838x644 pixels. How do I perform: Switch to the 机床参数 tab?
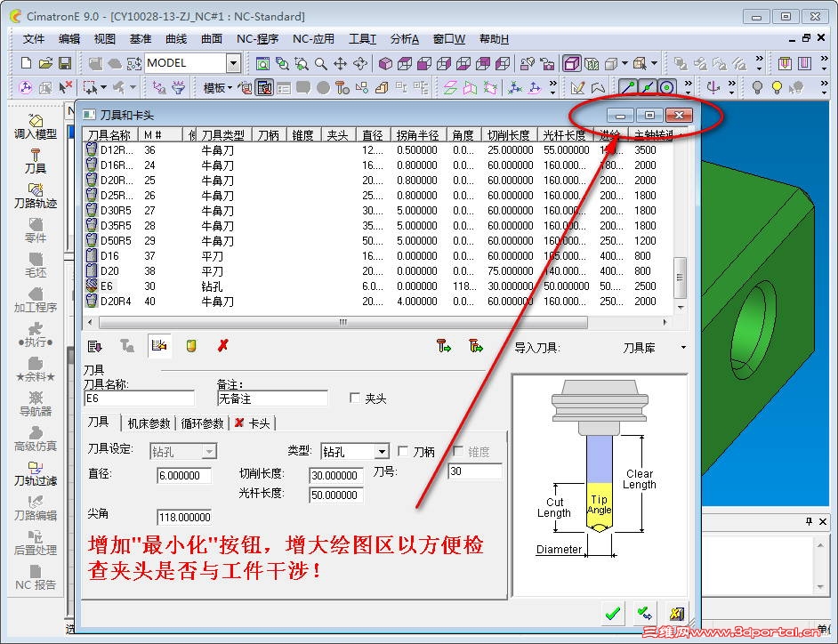149,423
